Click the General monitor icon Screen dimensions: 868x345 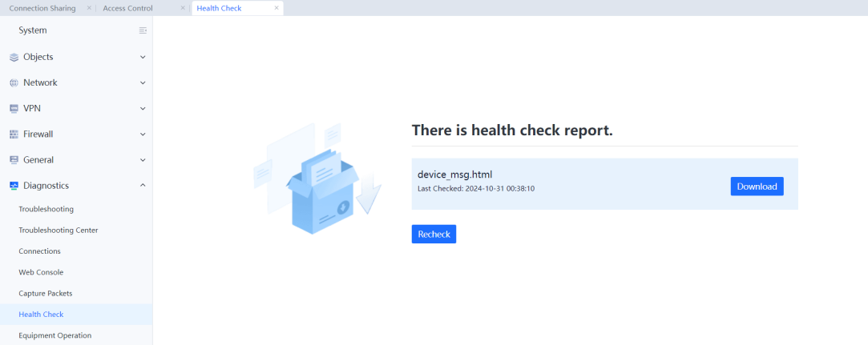pos(14,160)
